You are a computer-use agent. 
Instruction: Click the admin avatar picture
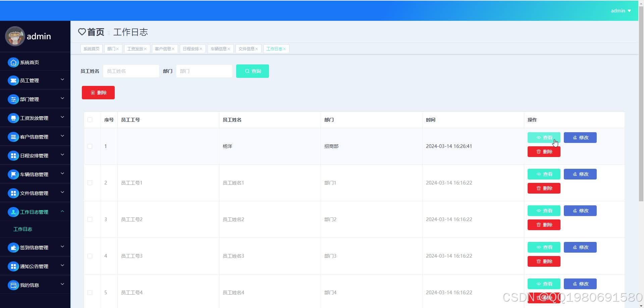pyautogui.click(x=15, y=36)
